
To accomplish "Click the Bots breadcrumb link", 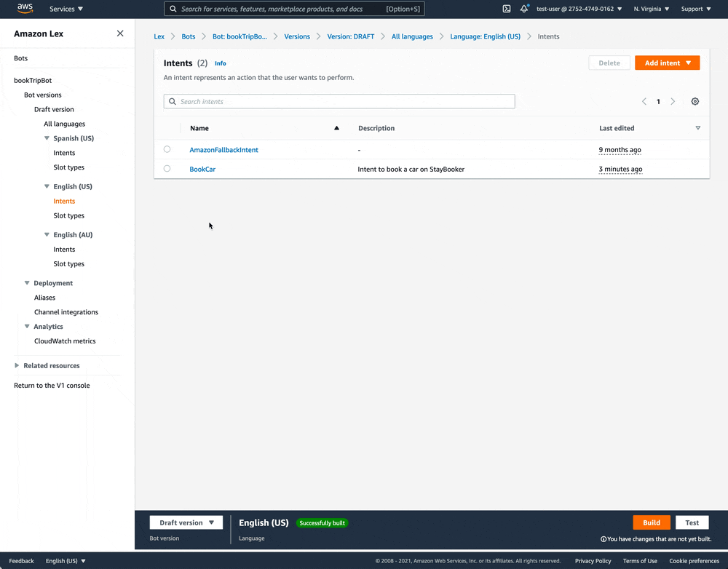I will (x=189, y=36).
